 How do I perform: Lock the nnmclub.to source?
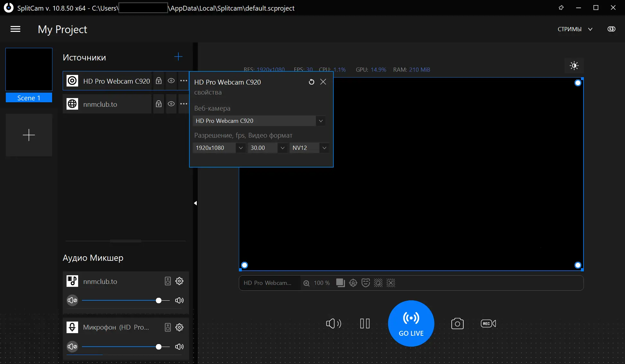(159, 104)
